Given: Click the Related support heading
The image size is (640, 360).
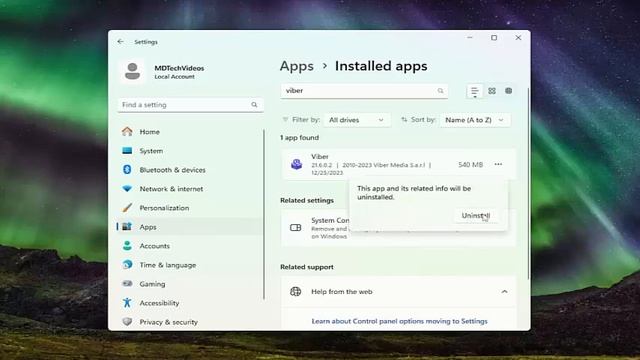Looking at the screenshot, I should pyautogui.click(x=307, y=267).
